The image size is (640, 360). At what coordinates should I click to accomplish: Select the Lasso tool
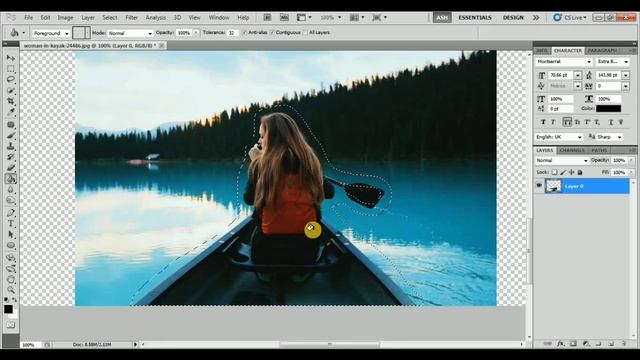tap(11, 79)
